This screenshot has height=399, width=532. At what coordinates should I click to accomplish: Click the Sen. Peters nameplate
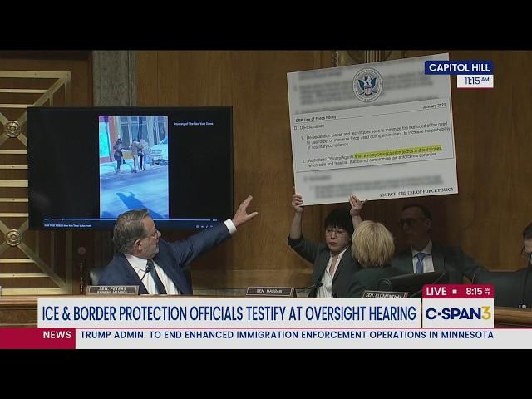coord(111,290)
